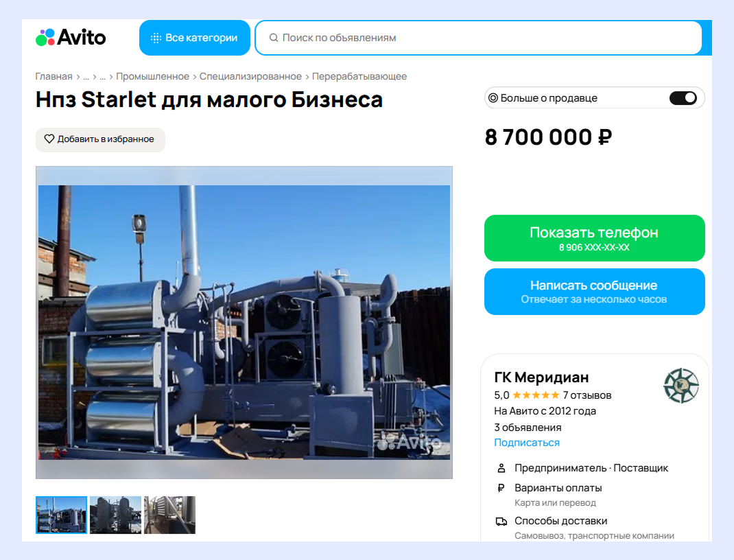Screen dimensions: 734x560
Task: Select the listing title Нпз Starlet для малого Бизнеса
Action: point(209,100)
